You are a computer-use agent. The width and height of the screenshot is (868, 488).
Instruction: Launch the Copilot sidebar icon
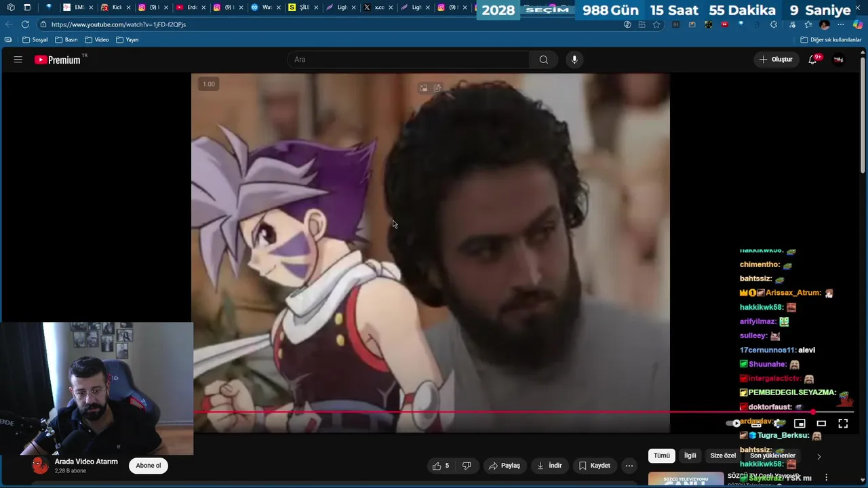tap(858, 24)
